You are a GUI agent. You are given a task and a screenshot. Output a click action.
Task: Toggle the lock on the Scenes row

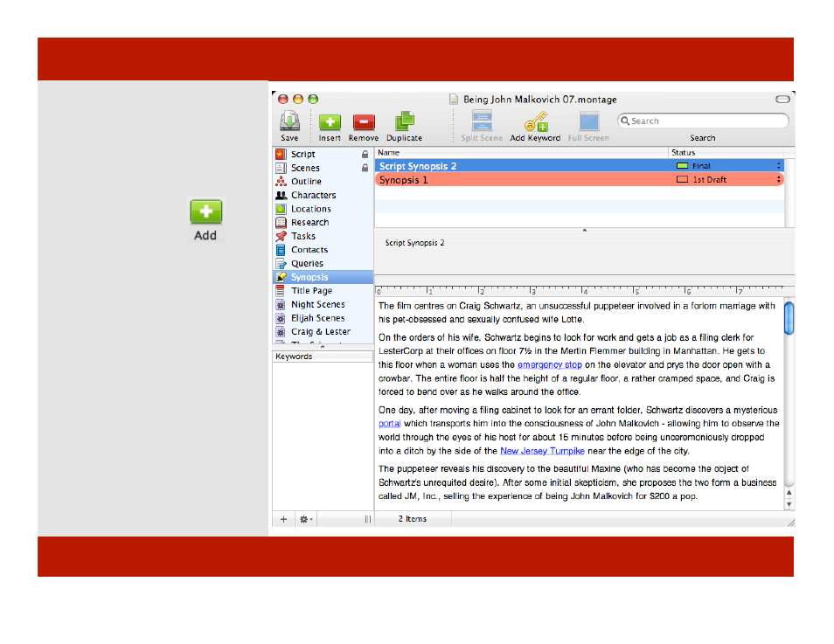click(365, 168)
